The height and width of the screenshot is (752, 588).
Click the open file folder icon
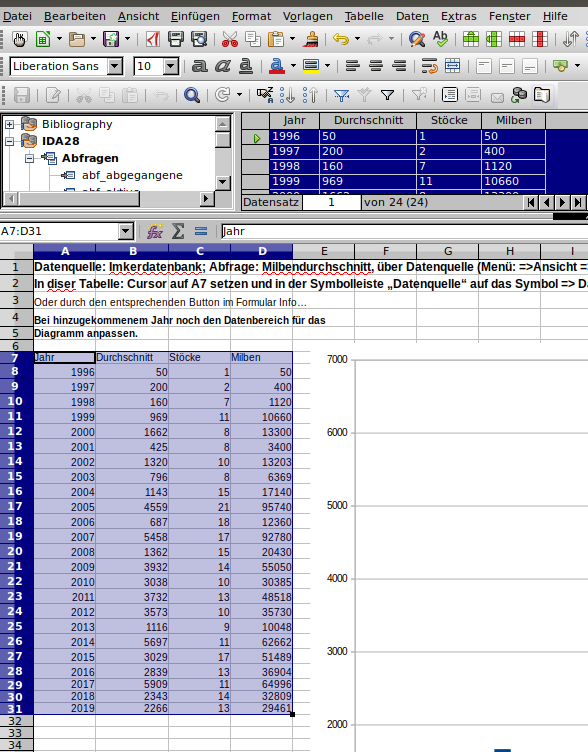pyautogui.click(x=77, y=39)
